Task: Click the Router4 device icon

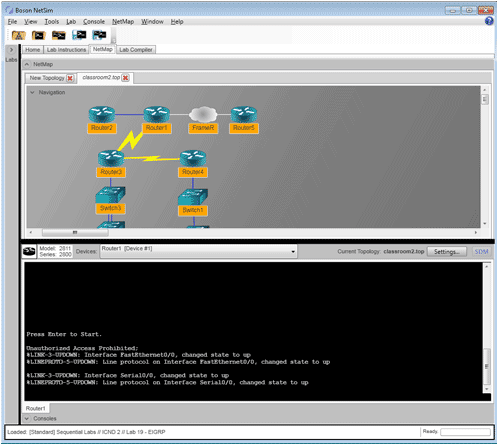Action: [193, 158]
